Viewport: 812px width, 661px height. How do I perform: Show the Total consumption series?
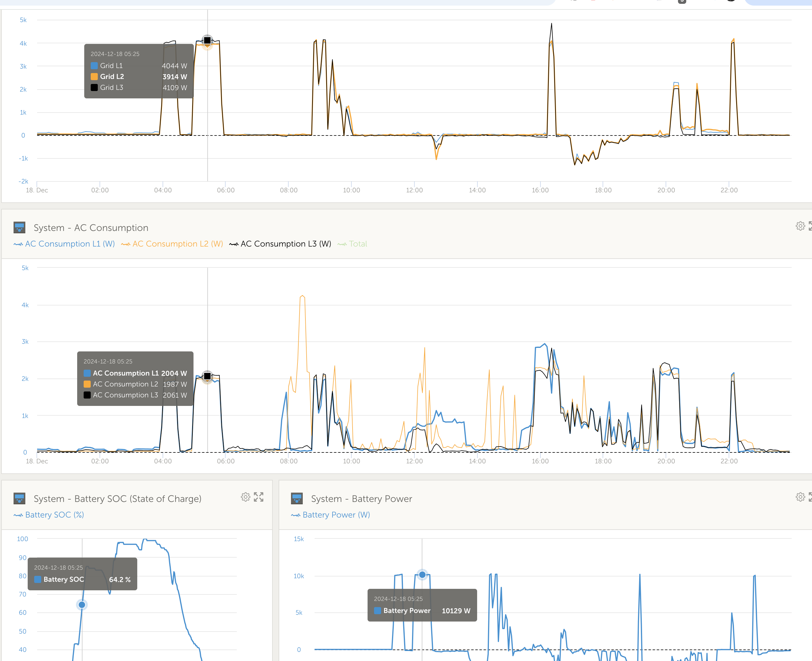coord(352,244)
